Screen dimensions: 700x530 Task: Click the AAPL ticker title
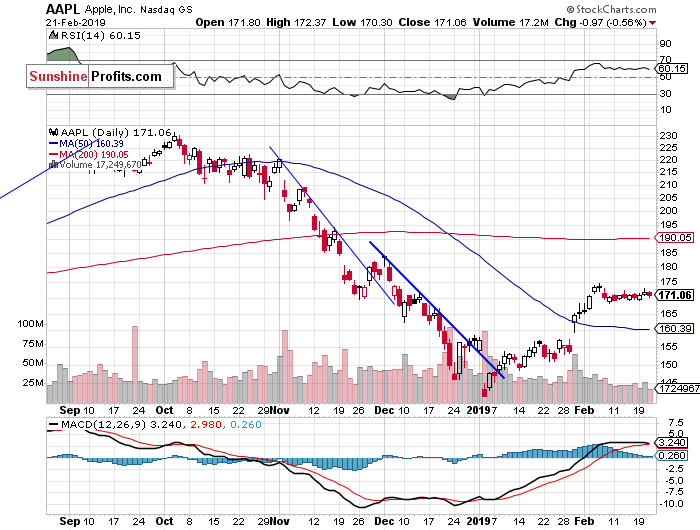[63, 9]
